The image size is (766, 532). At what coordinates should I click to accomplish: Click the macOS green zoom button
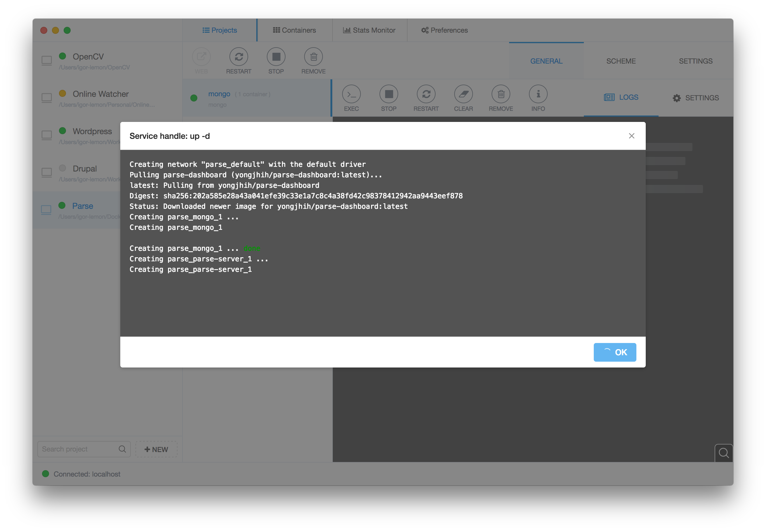(x=67, y=30)
